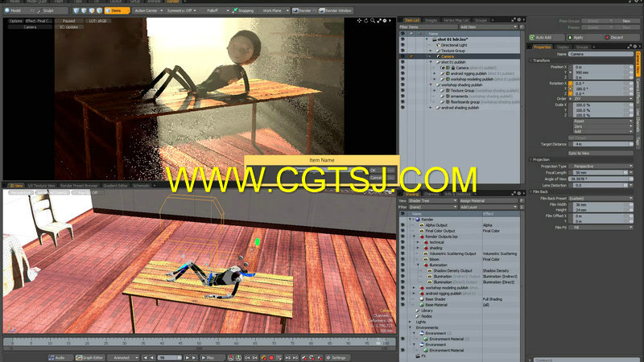Click the Focal Length value field
Image resolution: width=644 pixels, height=362 pixels.
[600, 173]
